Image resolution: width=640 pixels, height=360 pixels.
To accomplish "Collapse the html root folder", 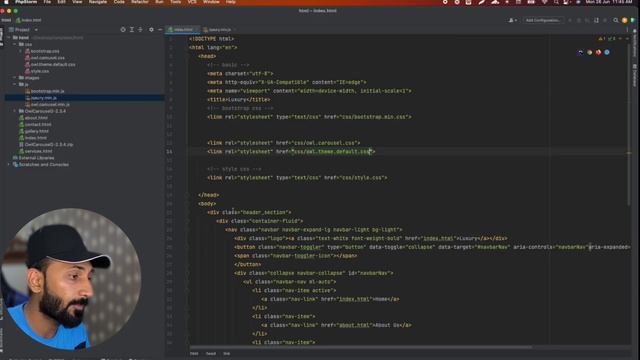I will tap(9, 38).
